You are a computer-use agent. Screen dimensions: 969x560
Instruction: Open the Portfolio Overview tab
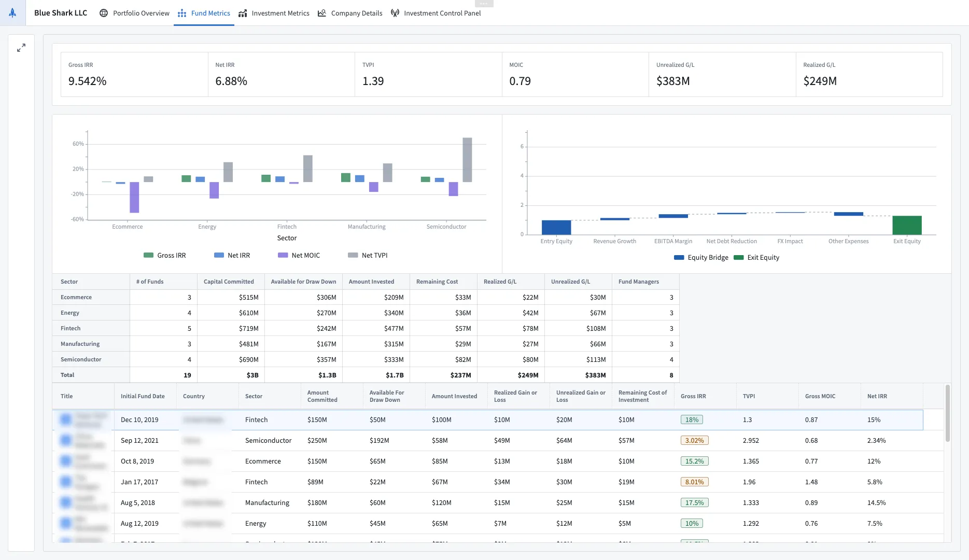[141, 13]
